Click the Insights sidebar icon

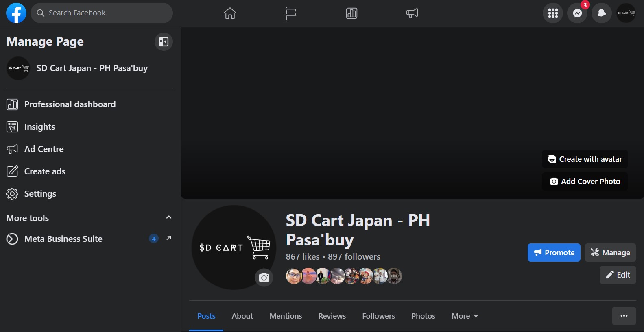tap(12, 127)
